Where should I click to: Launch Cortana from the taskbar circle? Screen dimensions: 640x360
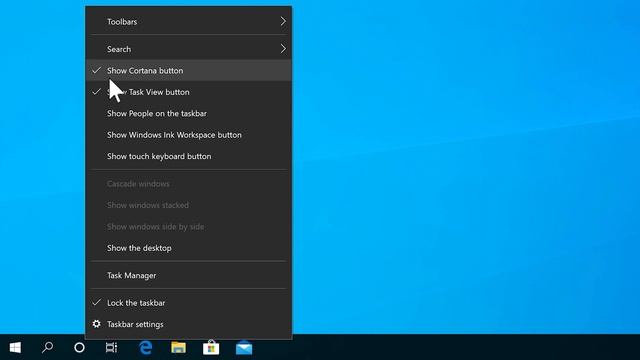pyautogui.click(x=79, y=347)
